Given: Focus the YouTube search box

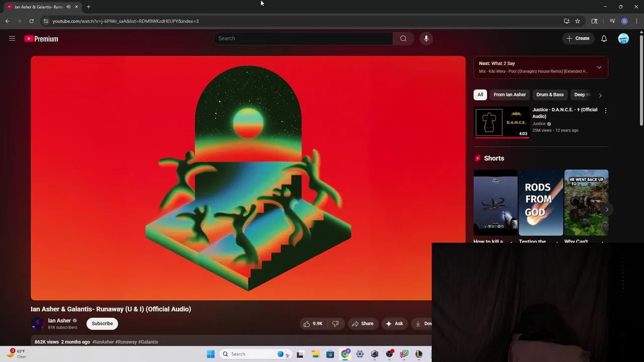Looking at the screenshot, I should coord(303,38).
